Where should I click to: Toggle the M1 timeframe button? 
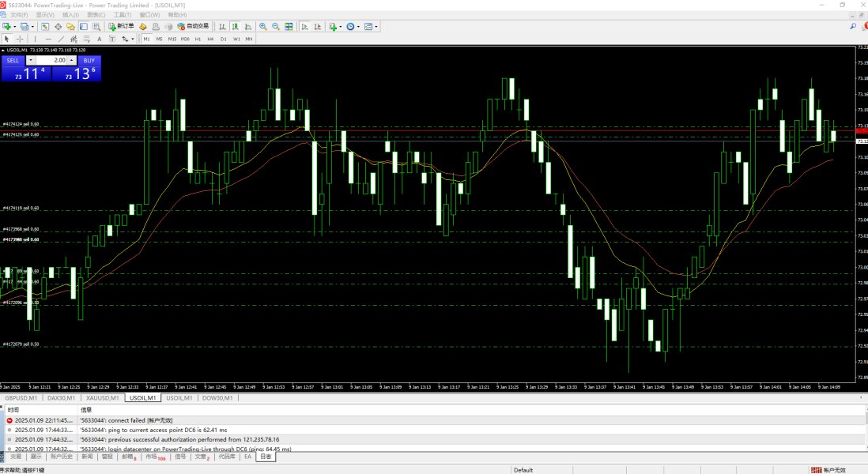pos(146,39)
